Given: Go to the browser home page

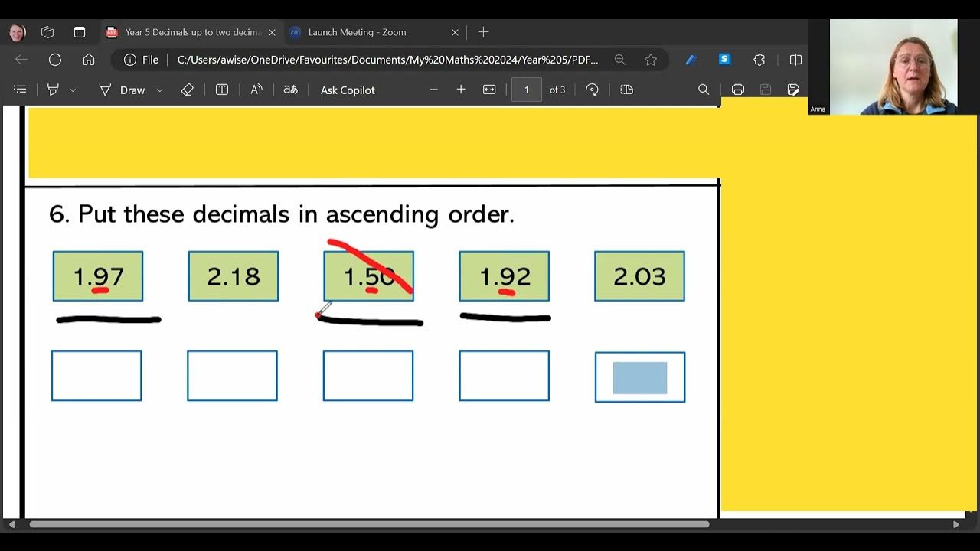Looking at the screenshot, I should pos(89,60).
